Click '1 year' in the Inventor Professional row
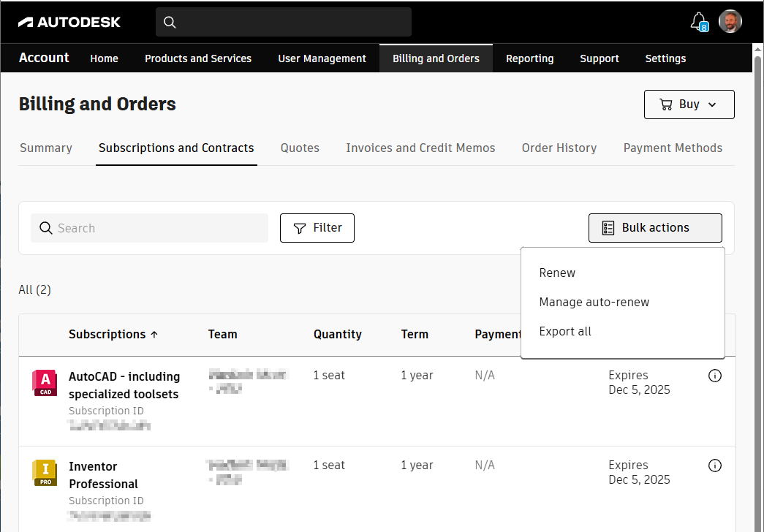764x532 pixels. click(x=417, y=465)
